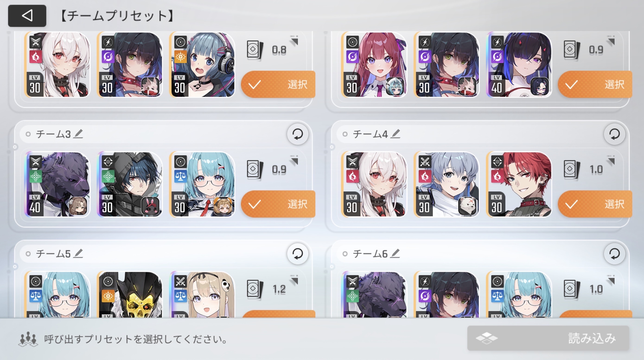
Task: Choose Team 3 with orange 選択 button
Action: click(x=278, y=204)
